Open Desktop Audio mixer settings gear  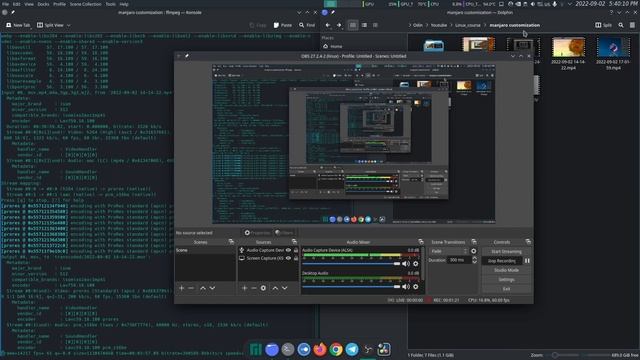[416, 287]
